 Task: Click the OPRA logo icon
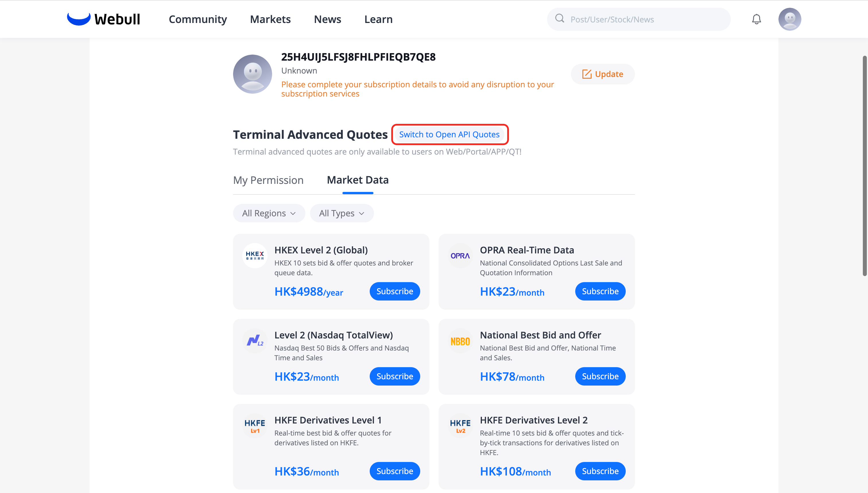point(460,256)
